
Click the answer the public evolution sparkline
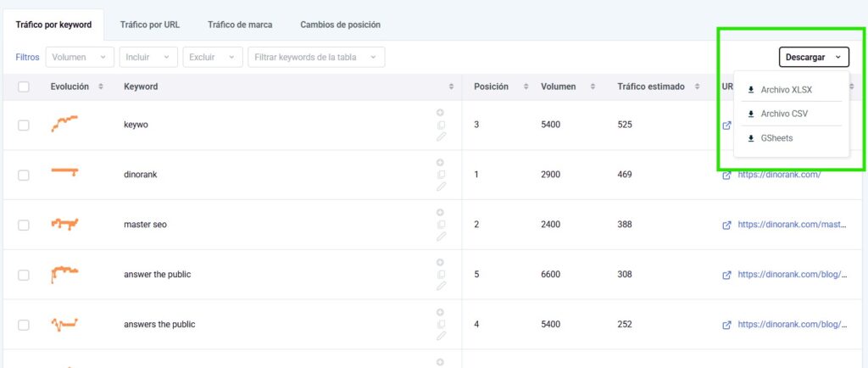[64, 274]
